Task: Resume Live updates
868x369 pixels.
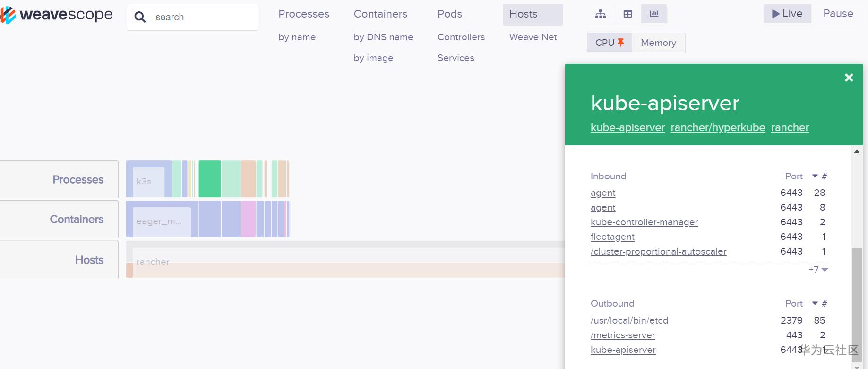Action: pos(787,14)
